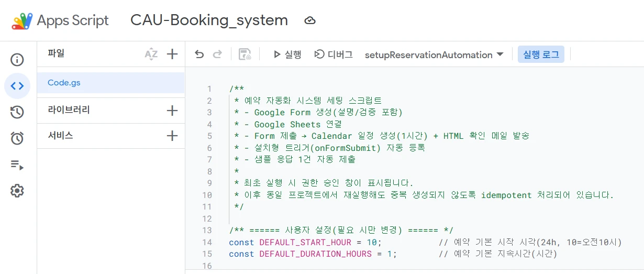Viewport: 644px width, 274px height.
Task: Add a new file with plus button
Action: pyautogui.click(x=172, y=54)
